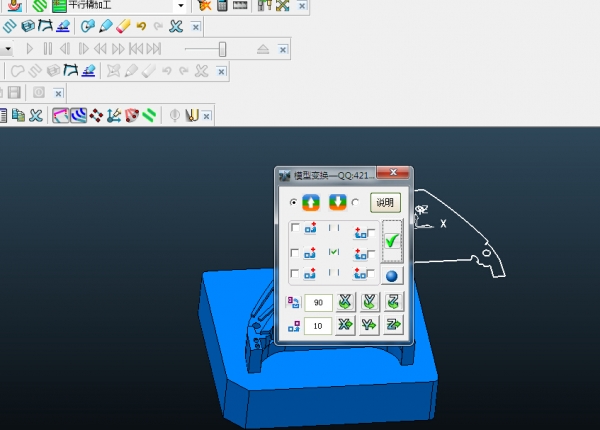Click the move along Z axis button
The width and height of the screenshot is (600, 430).
coord(394,325)
